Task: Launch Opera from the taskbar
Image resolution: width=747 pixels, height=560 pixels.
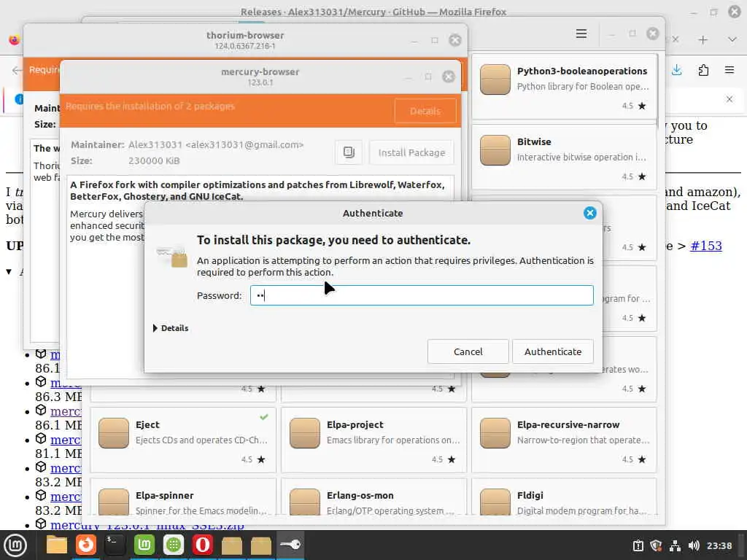Action: (x=203, y=545)
